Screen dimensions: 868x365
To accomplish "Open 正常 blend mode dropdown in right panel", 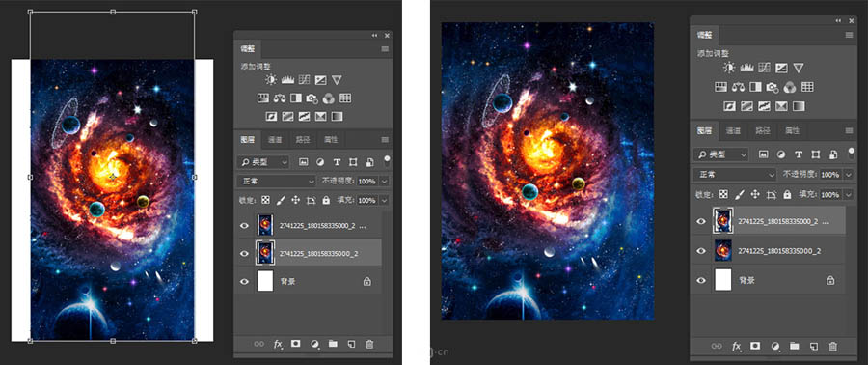I will (x=735, y=175).
